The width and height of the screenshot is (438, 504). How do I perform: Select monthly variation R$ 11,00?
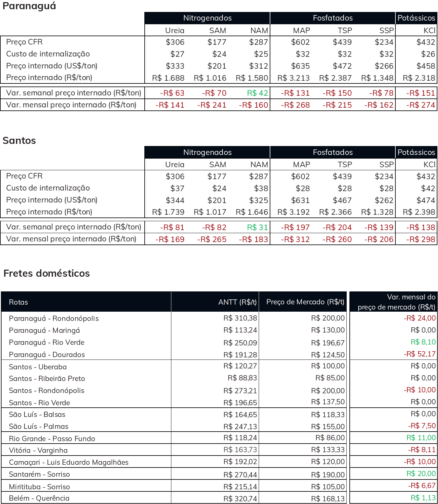[421, 438]
